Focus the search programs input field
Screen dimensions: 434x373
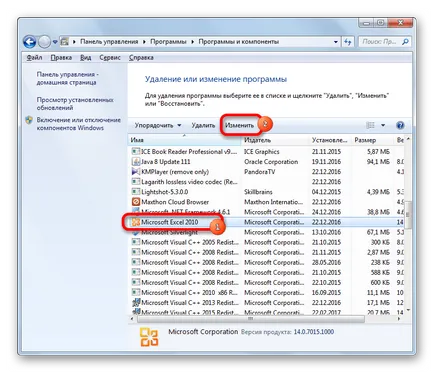pos(379,42)
